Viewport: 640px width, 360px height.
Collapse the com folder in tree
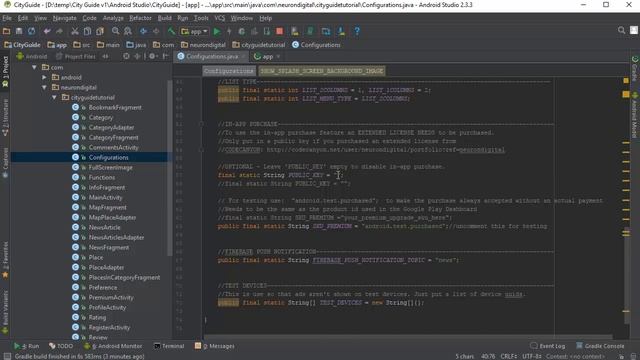[x=35, y=67]
